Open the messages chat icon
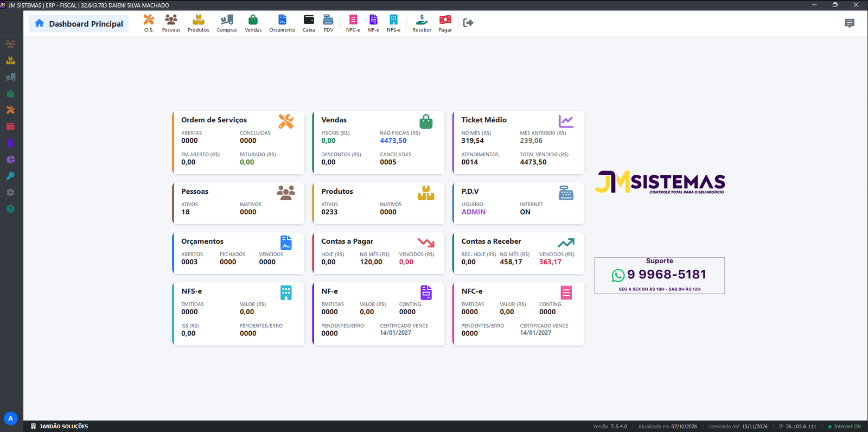 click(850, 23)
